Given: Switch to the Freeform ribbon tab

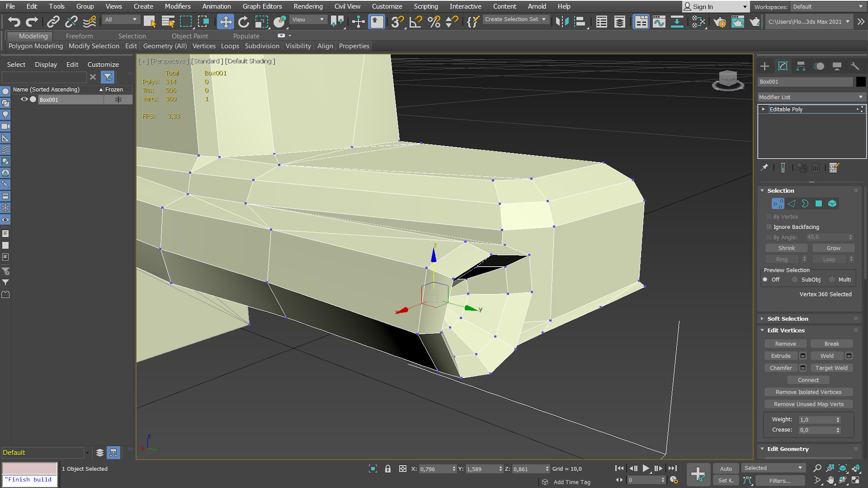Looking at the screenshot, I should point(79,36).
